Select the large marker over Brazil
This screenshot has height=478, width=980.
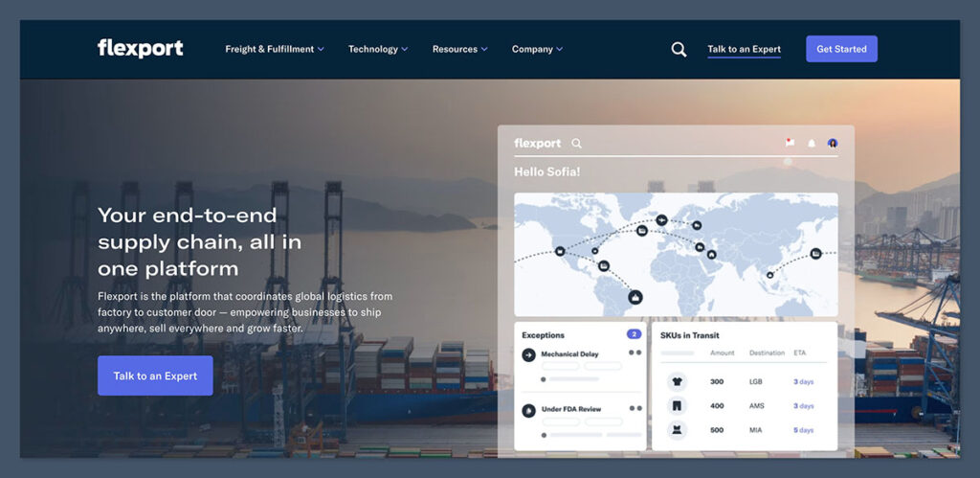(x=635, y=297)
